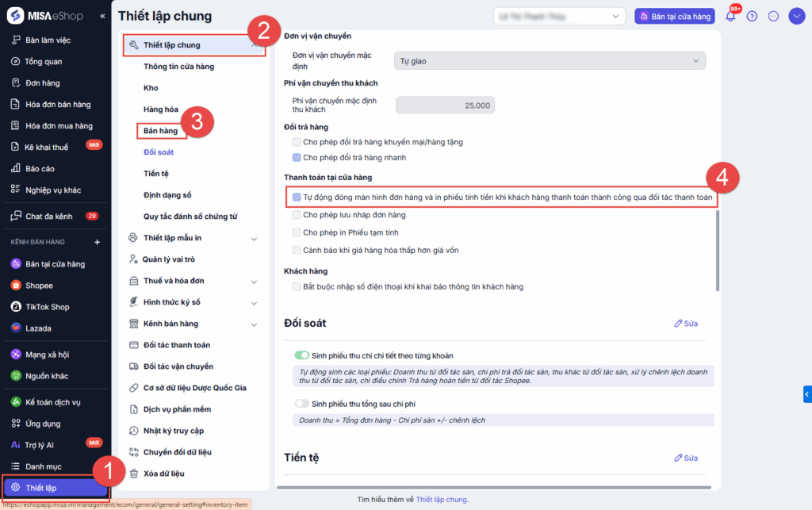This screenshot has width=812, height=510.
Task: Click Phí vận chuyển mặc định input field
Action: [445, 105]
